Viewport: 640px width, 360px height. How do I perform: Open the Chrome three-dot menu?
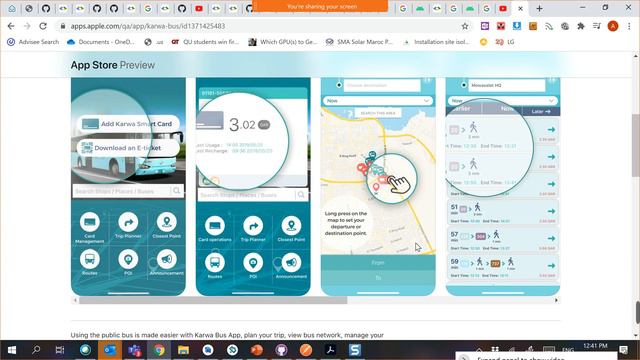pyautogui.click(x=629, y=26)
